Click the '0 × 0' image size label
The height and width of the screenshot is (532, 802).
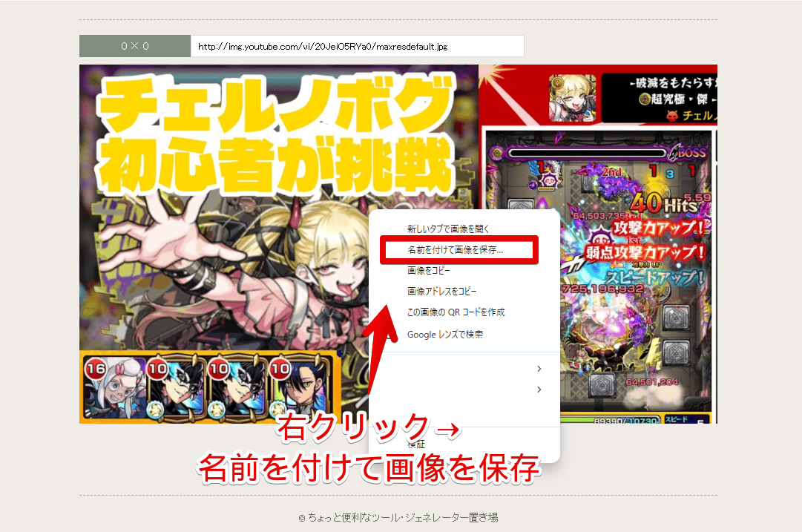coord(135,46)
